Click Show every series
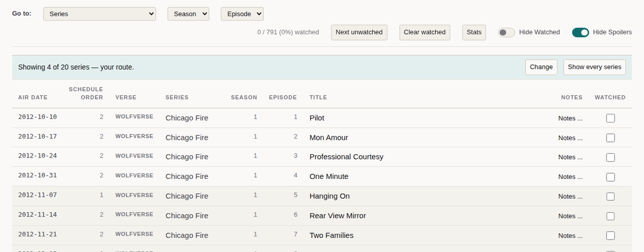 pos(594,67)
